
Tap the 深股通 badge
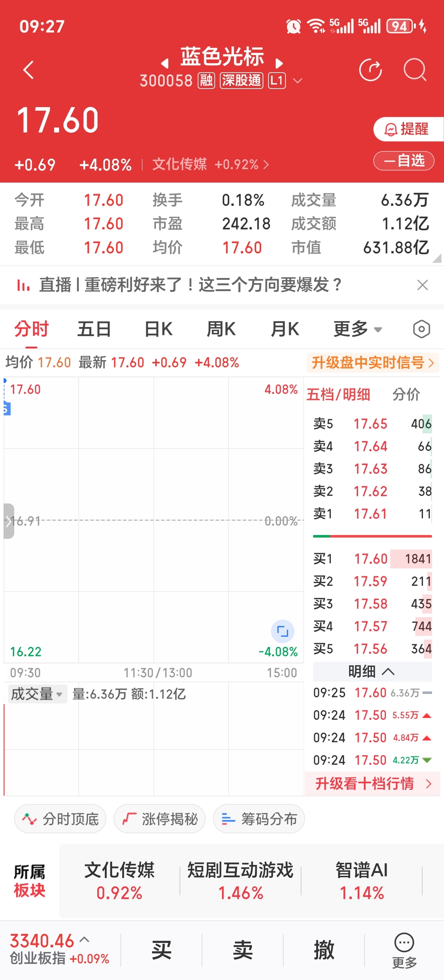(x=241, y=81)
